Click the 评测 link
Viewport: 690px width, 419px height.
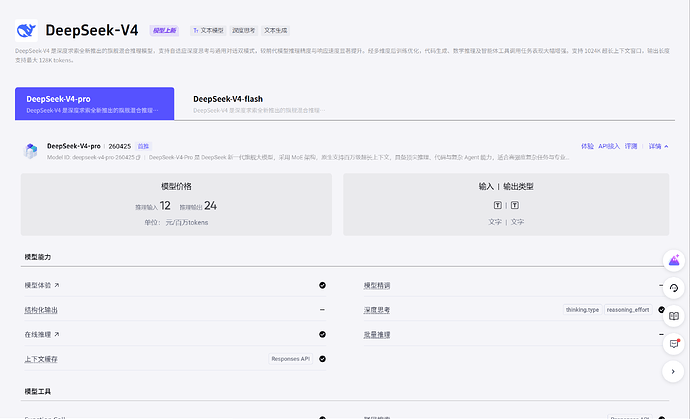click(631, 146)
